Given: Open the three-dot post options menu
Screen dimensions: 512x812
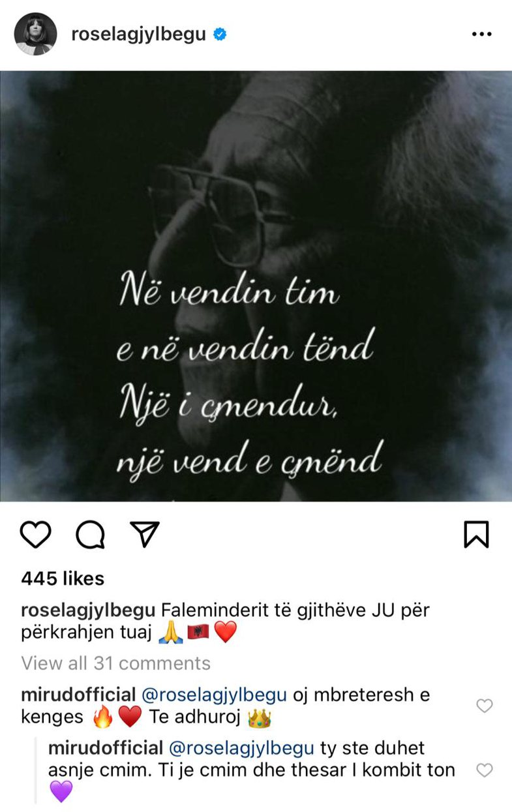Looking at the screenshot, I should coord(481,35).
